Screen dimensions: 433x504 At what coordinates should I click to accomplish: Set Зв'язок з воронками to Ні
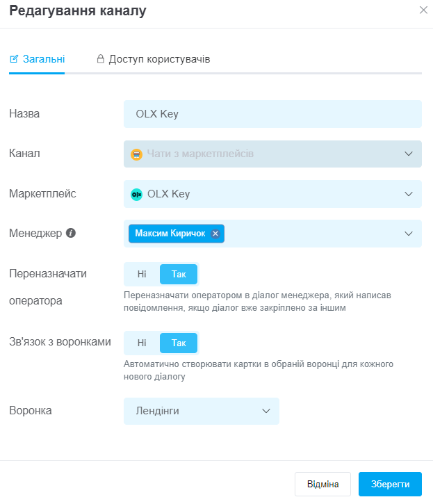142,343
